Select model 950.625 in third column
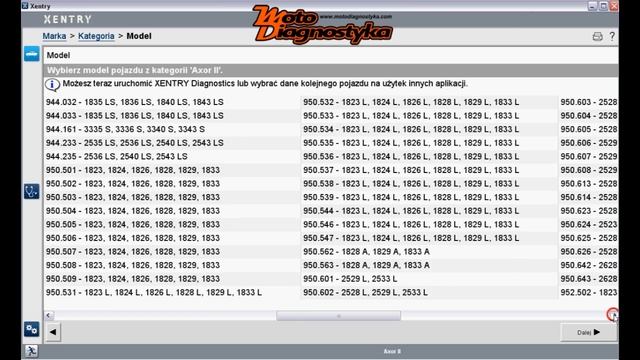The height and width of the screenshot is (360, 640). tap(588, 238)
